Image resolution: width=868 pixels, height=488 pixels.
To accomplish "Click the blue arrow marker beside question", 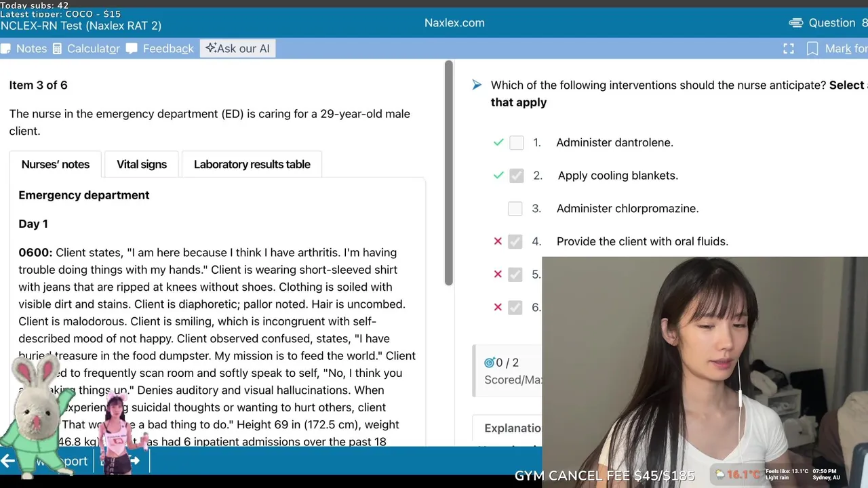I will 477,85.
